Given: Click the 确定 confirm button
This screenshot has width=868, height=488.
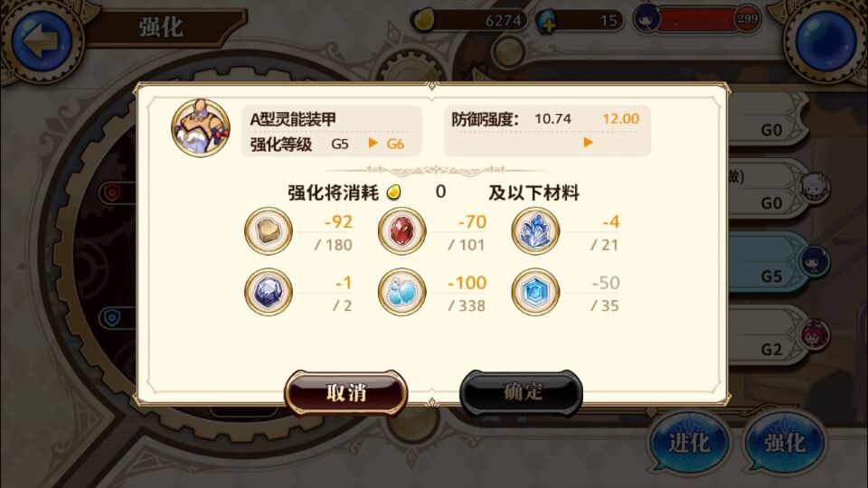Looking at the screenshot, I should (522, 392).
